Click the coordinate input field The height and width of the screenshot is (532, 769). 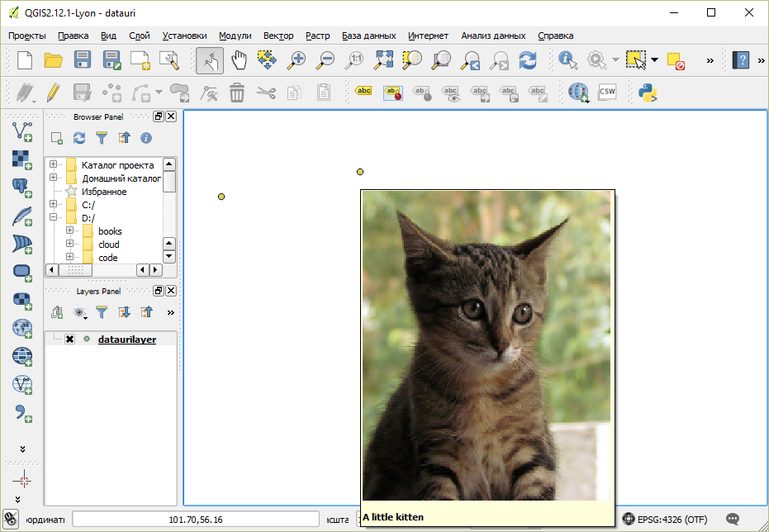tap(195, 520)
